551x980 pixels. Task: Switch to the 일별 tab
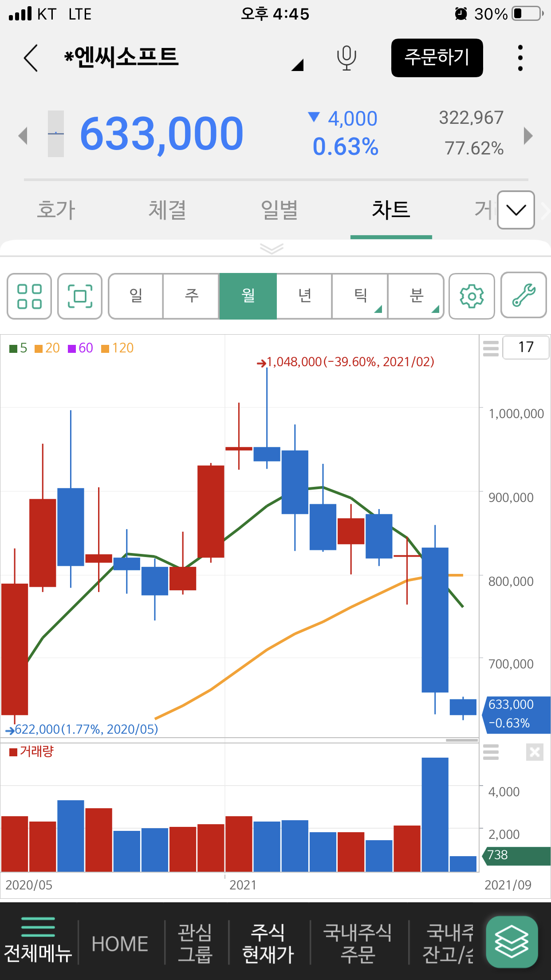[279, 210]
